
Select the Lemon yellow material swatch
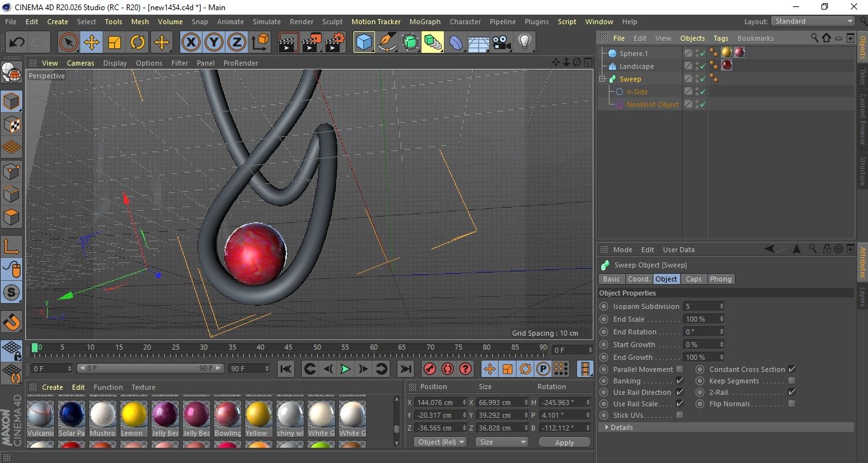click(134, 414)
